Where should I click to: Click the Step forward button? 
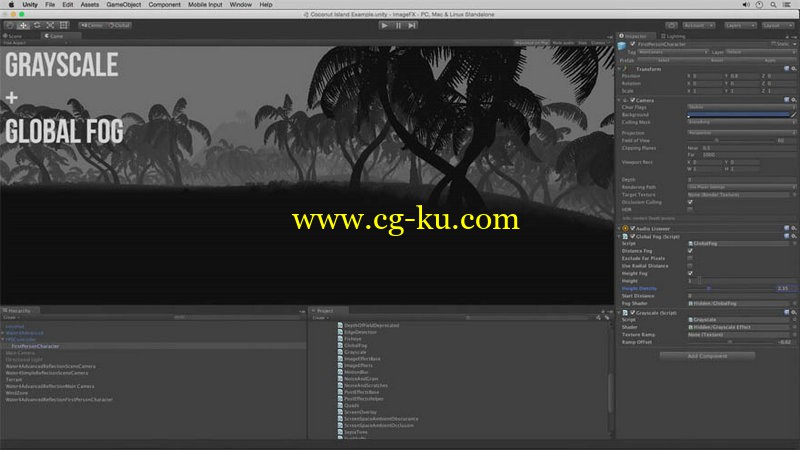tap(412, 25)
